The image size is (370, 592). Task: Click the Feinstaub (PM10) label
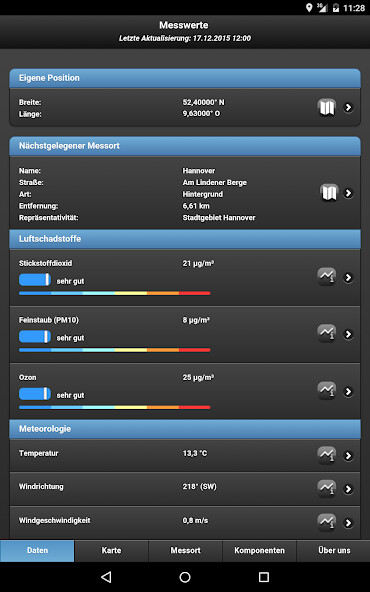tap(49, 320)
